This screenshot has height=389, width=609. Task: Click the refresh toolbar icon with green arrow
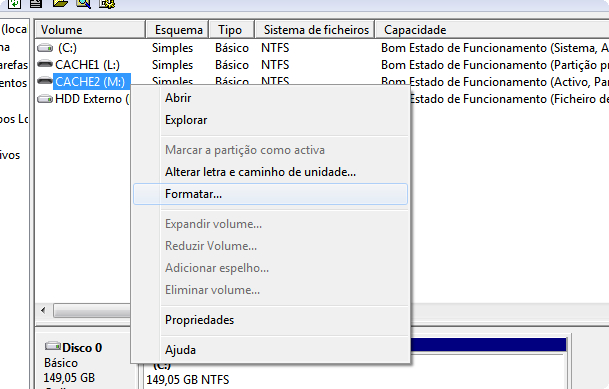pos(14,3)
